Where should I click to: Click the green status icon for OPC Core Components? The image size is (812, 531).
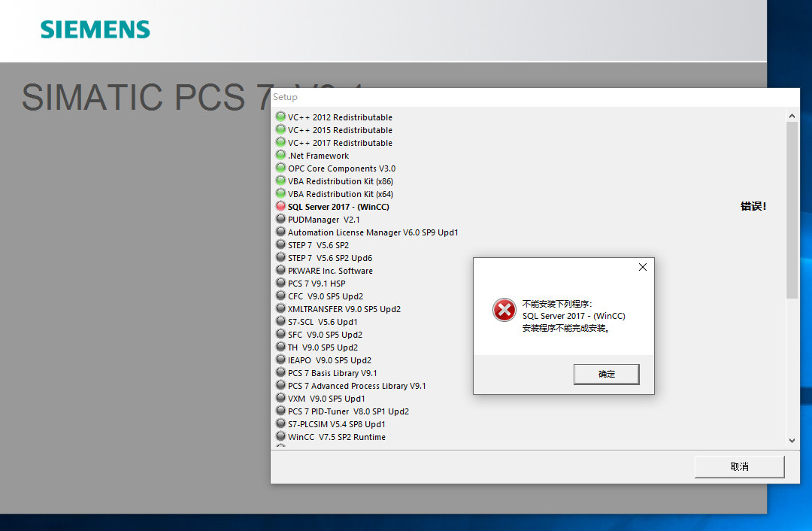[x=280, y=167]
